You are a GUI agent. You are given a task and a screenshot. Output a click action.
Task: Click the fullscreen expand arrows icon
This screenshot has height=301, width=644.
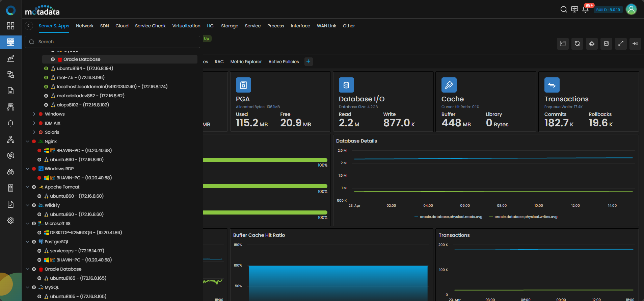pos(621,44)
